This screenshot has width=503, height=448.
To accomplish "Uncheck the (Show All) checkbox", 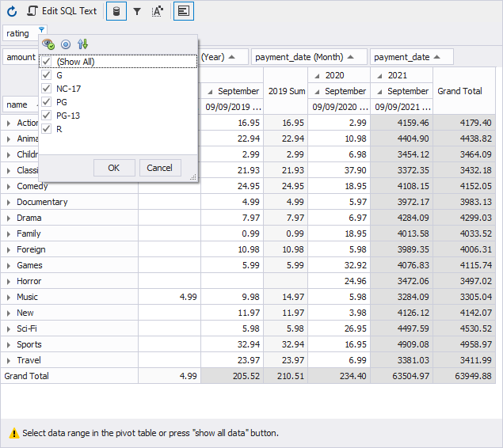I will click(47, 62).
